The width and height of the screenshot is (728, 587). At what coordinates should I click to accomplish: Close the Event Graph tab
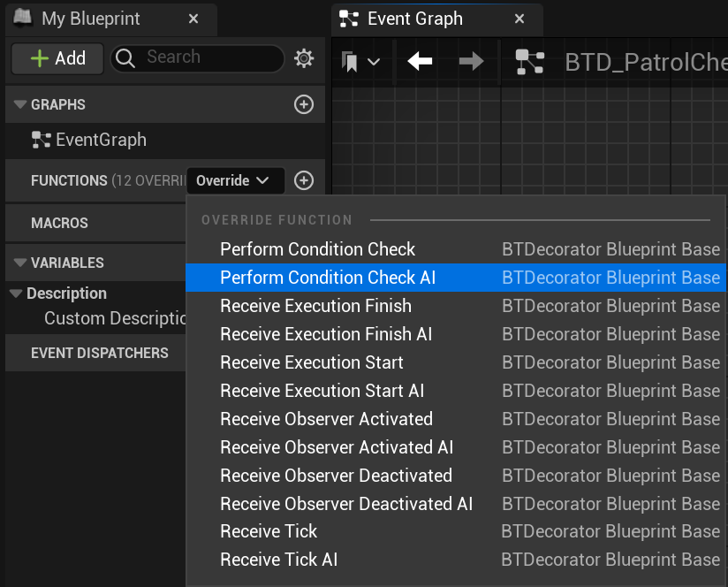[519, 19]
